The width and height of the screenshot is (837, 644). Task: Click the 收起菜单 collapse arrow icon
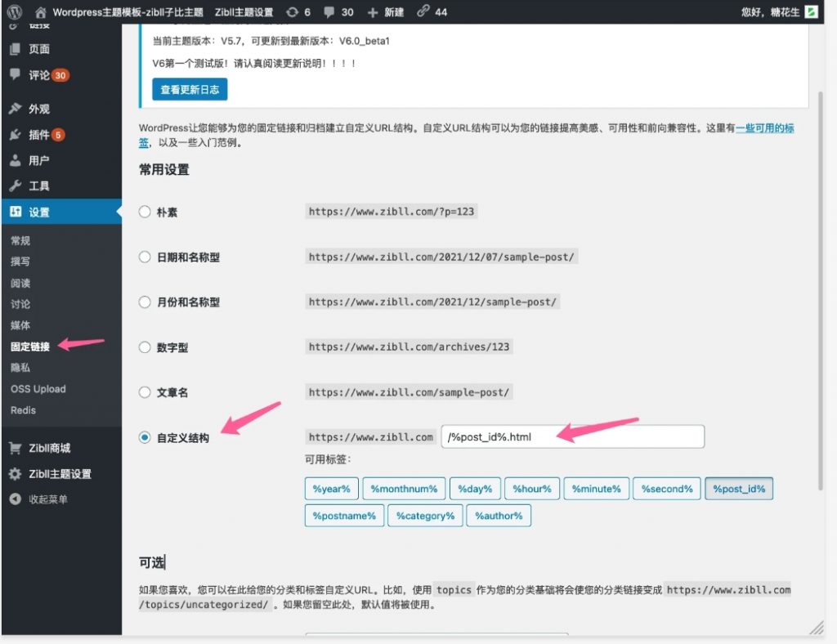pos(15,499)
